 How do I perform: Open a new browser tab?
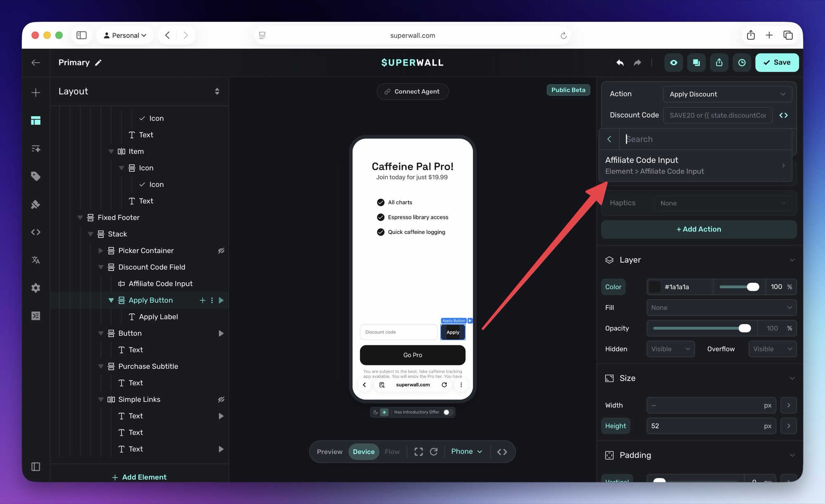769,35
